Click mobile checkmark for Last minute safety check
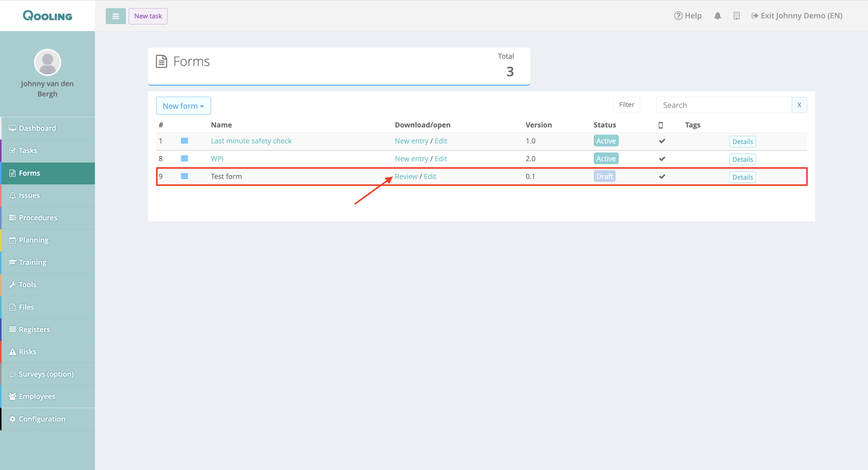 [x=662, y=141]
